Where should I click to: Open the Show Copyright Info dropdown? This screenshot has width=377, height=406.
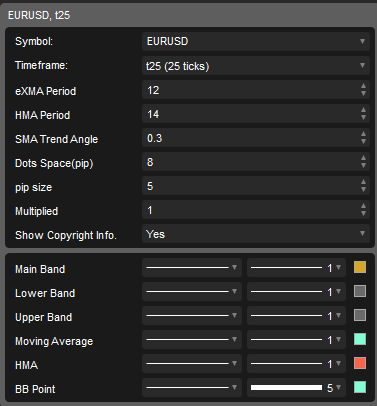(x=256, y=234)
